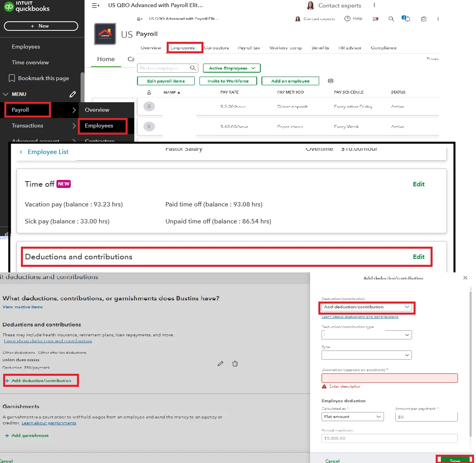This screenshot has height=463, width=476.
Task: Switch to Overview payroll tab
Action: (x=151, y=48)
